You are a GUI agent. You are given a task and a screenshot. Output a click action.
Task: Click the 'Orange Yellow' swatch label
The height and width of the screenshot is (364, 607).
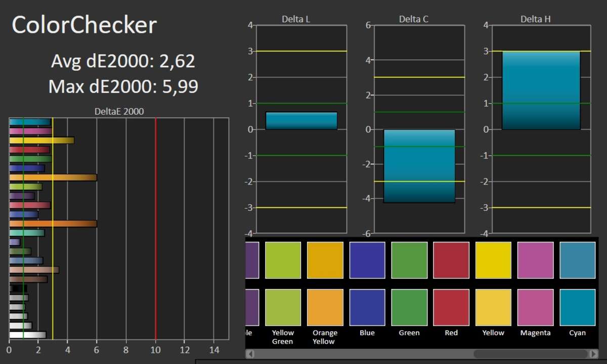click(x=325, y=337)
